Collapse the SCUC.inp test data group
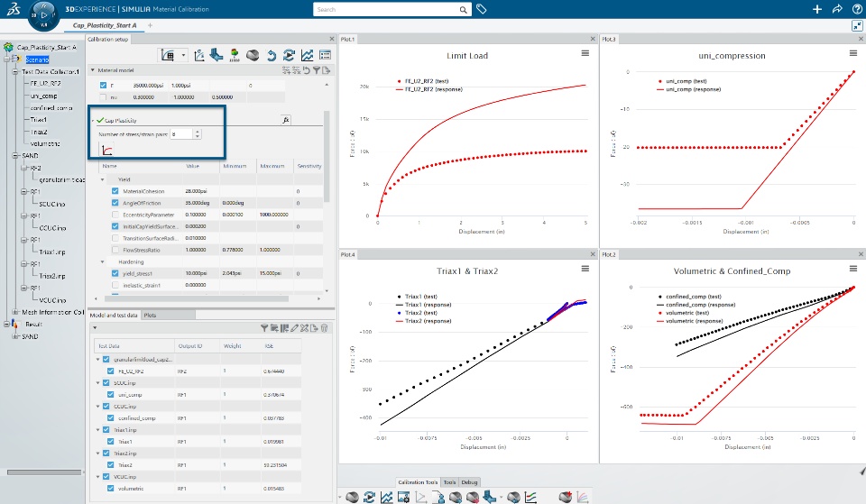This screenshot has width=866, height=504. [98, 382]
